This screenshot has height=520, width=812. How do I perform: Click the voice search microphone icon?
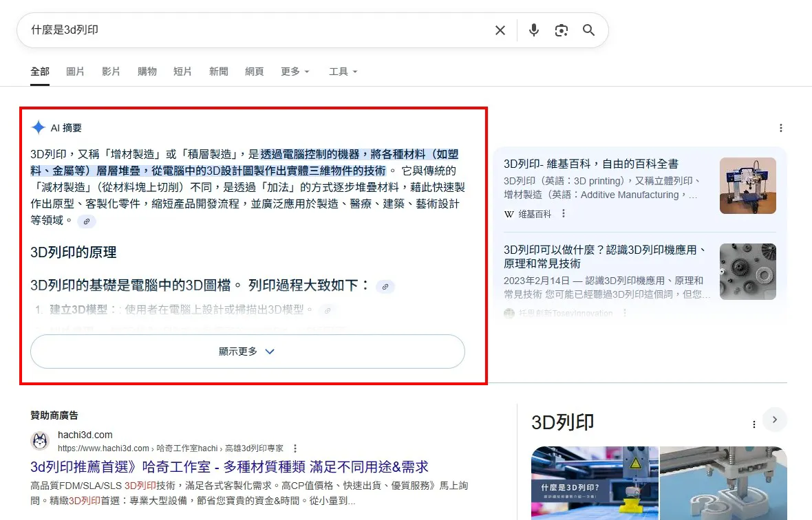[533, 30]
